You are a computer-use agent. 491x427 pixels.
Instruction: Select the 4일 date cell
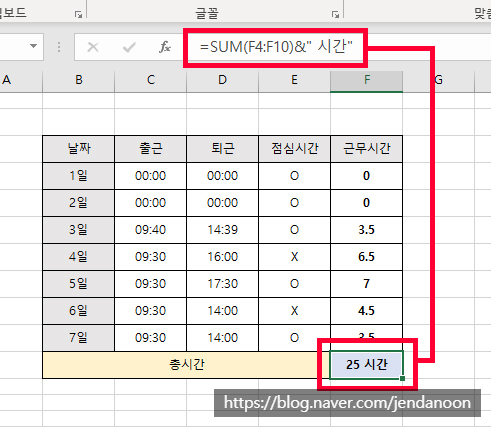[79, 257]
